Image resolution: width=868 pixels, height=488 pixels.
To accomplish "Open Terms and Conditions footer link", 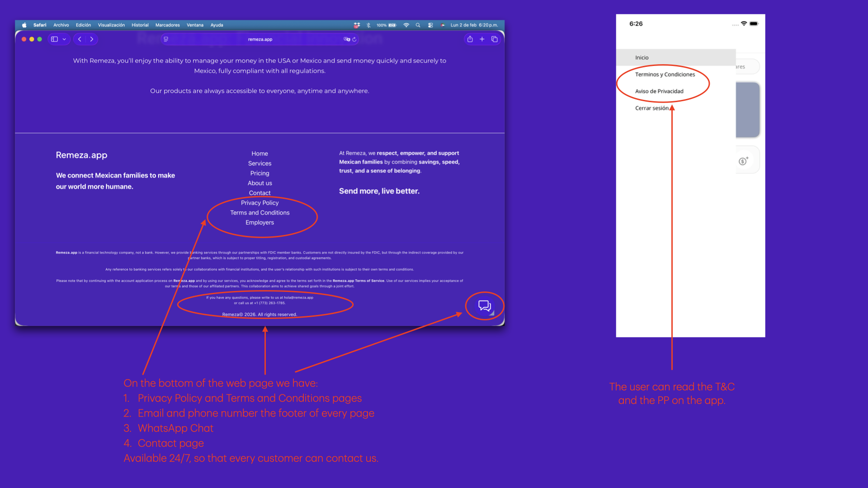I will (259, 213).
